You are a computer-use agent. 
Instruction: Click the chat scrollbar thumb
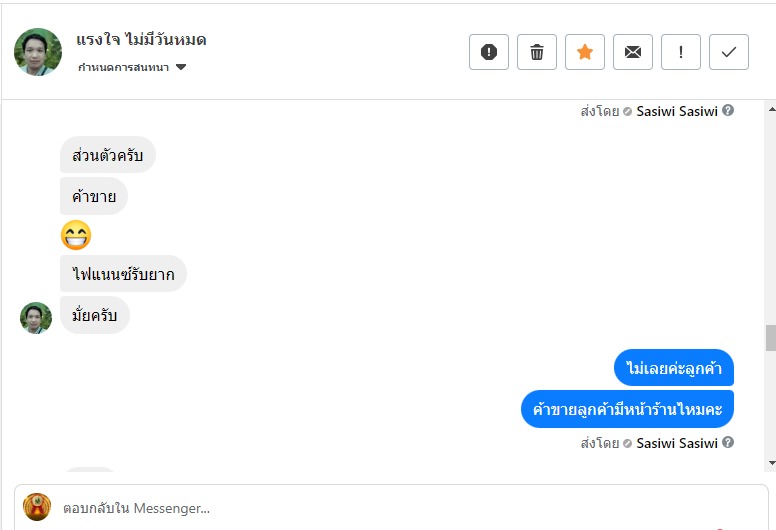tap(770, 338)
